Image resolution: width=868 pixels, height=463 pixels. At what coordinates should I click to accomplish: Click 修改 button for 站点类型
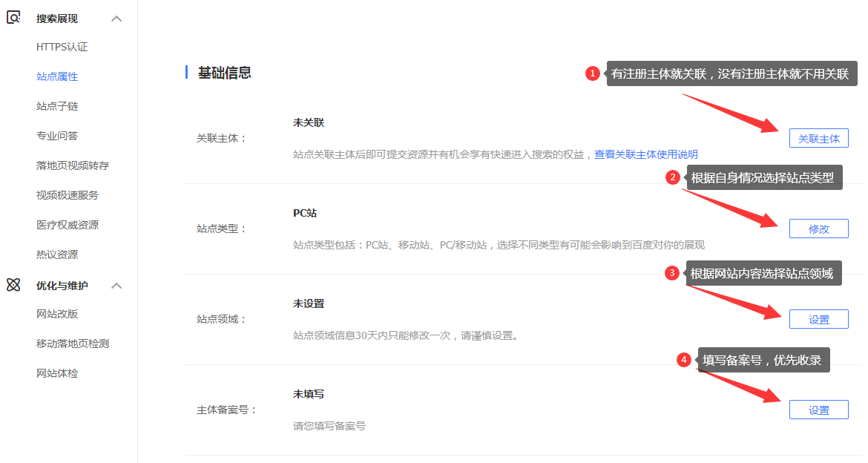tap(818, 229)
